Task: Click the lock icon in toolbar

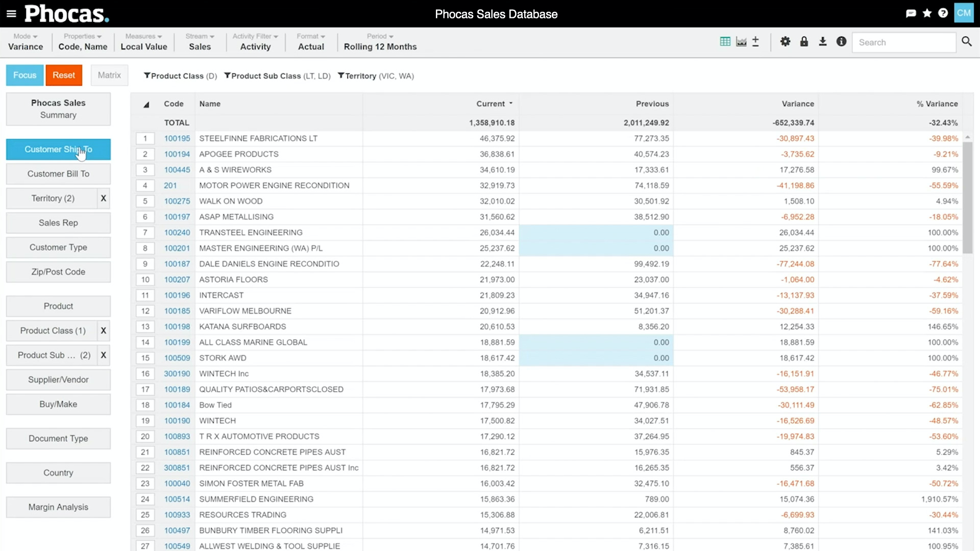Action: [804, 42]
